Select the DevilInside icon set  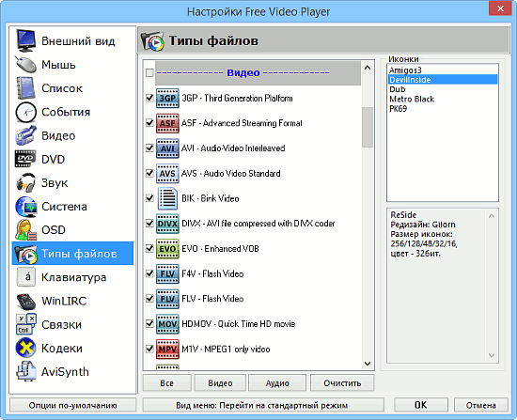[443, 80]
